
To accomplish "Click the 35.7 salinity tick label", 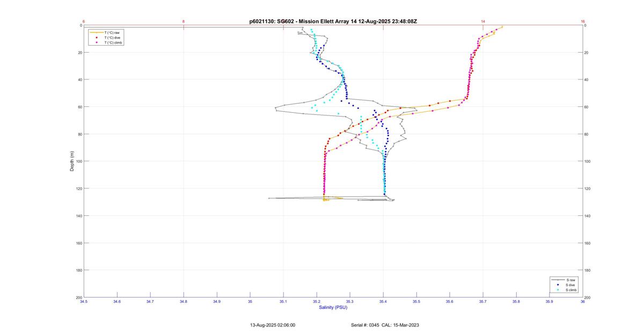I will point(483,302).
